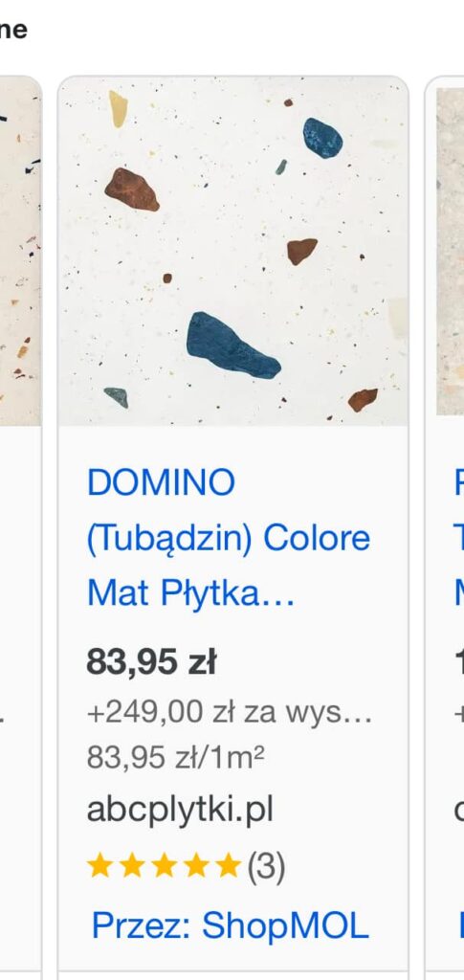The image size is (464, 980).
Task: Click the Mat Płytka… truncated title line
Action: click(x=189, y=593)
